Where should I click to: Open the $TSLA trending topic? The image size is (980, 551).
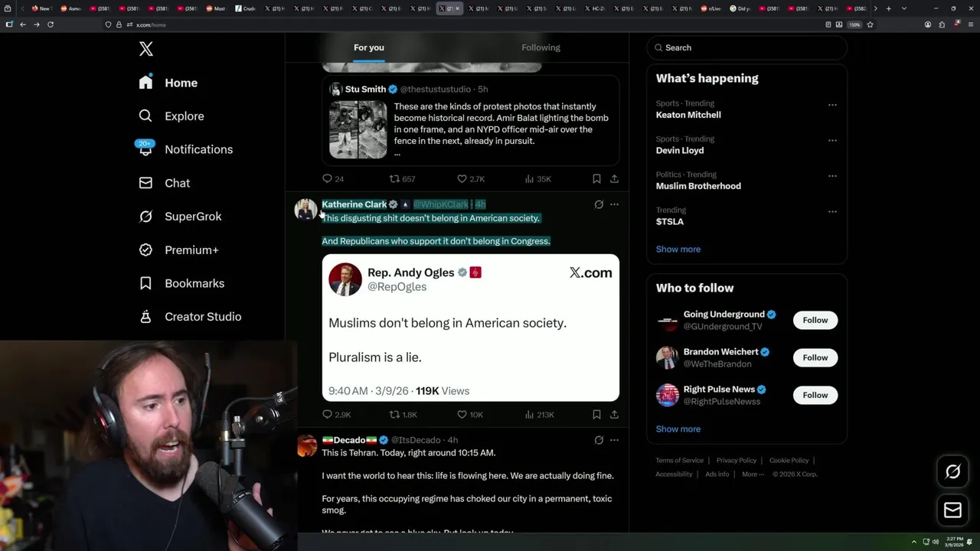click(x=670, y=222)
